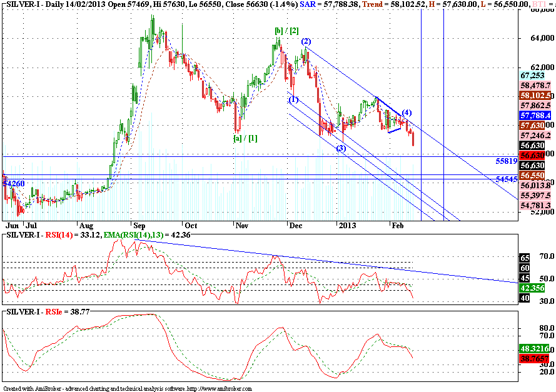The height and width of the screenshot is (392, 556).
Task: Select the Nov month axis label
Action: [242, 226]
